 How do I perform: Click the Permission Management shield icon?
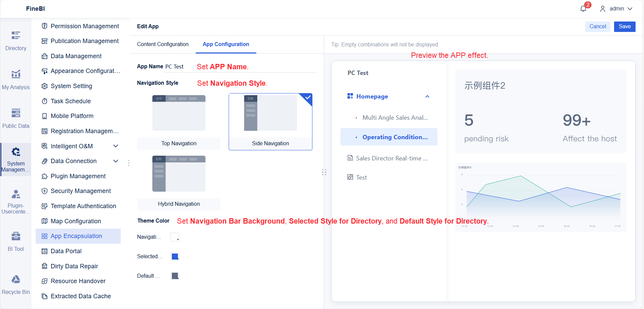coord(44,26)
